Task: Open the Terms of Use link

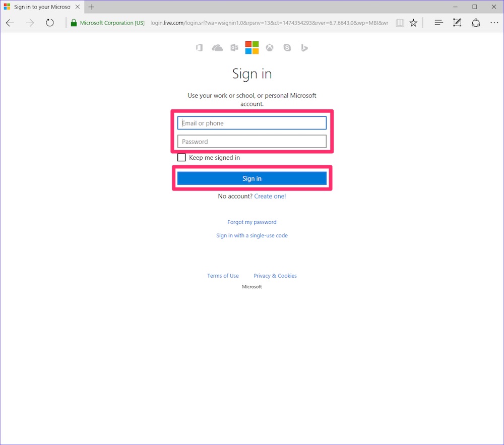Action: pos(223,276)
